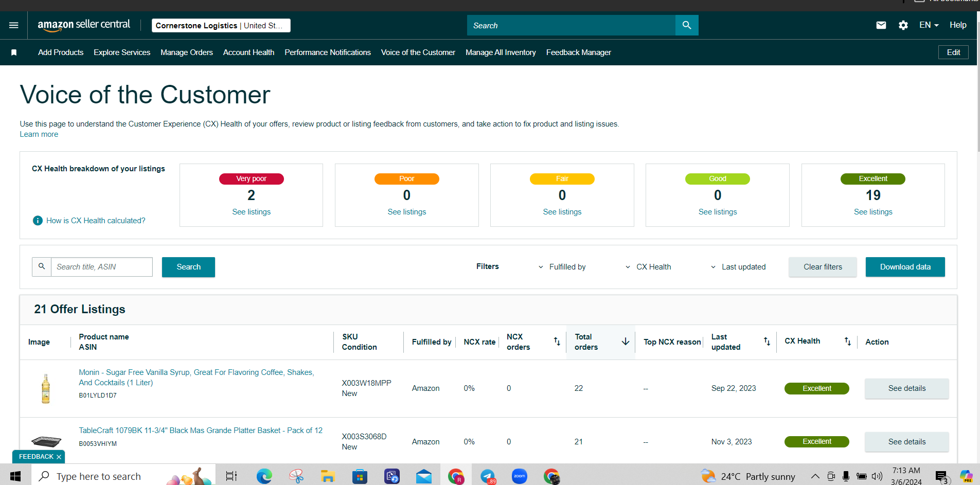Click the bookmark icon in navigation bar
The image size is (980, 485).
[14, 52]
